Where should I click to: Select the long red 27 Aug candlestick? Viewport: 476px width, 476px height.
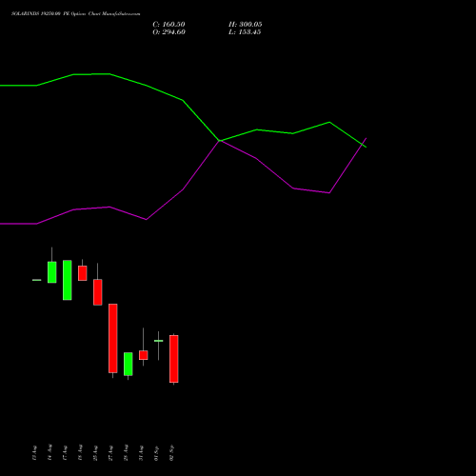(x=113, y=338)
